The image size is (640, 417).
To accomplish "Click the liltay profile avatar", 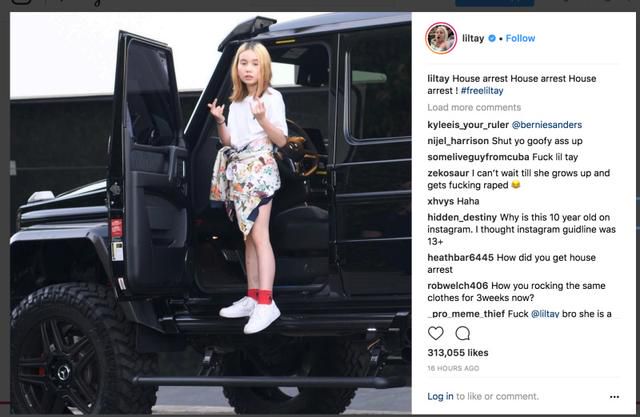I will coord(441,38).
